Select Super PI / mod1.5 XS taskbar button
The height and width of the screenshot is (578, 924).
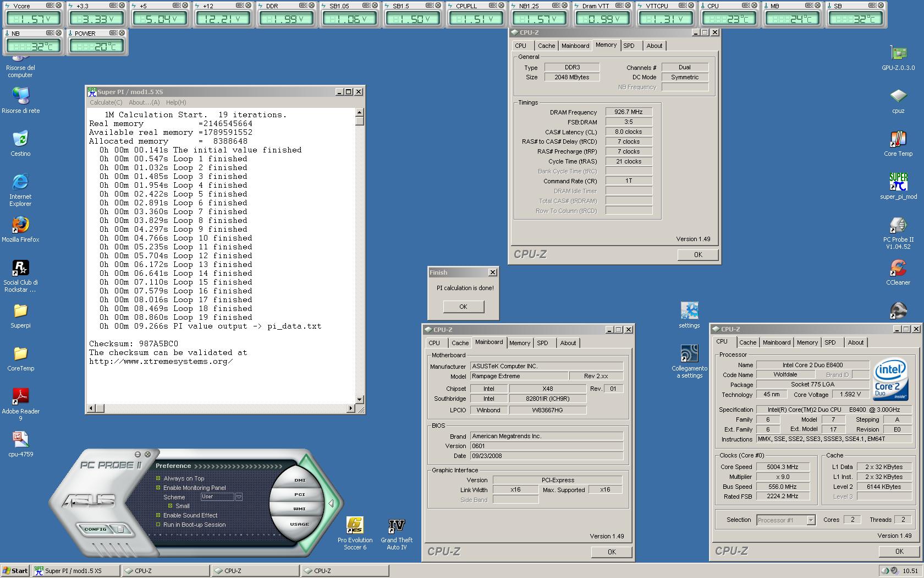coord(76,571)
